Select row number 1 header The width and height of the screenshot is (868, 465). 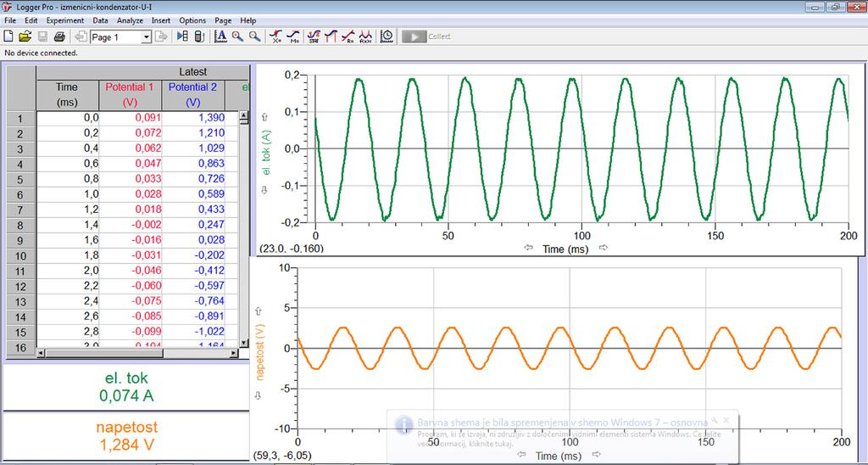coord(20,118)
